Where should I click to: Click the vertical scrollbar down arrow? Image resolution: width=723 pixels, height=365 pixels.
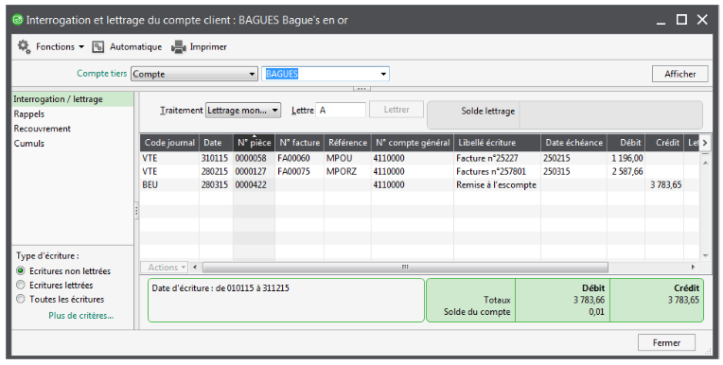tap(705, 255)
